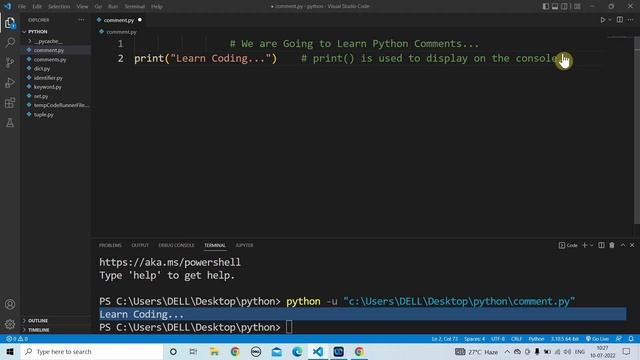Open Customize Layout icon in title bar
This screenshot has width=640, height=360.
tap(577, 6)
